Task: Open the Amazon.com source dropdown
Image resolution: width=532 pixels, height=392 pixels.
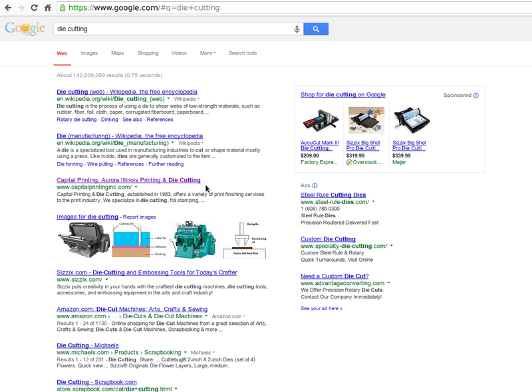Action: point(229,316)
